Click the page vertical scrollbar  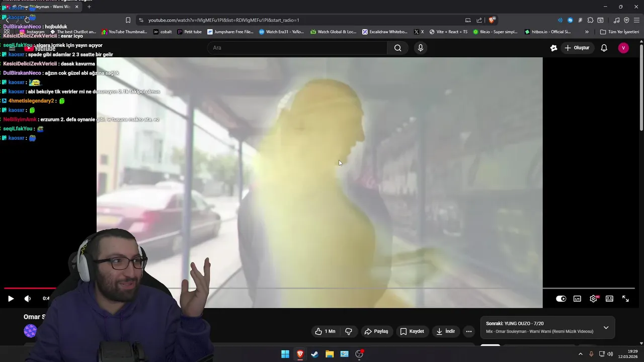641,88
